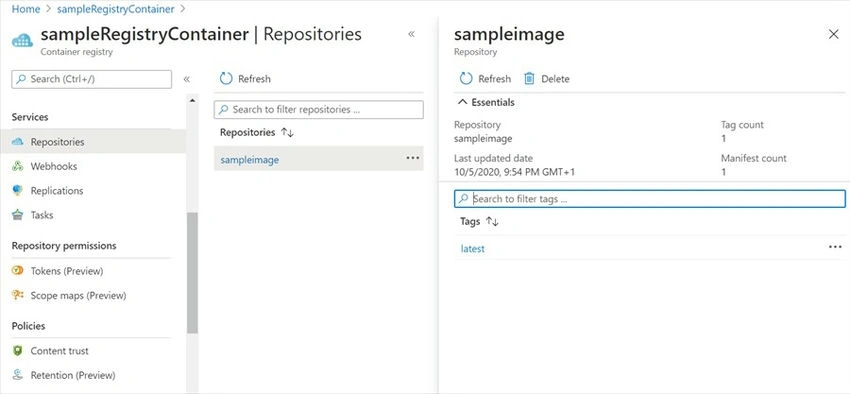Click Delete text in sampleimage toolbar
Image resolution: width=850 pixels, height=394 pixels.
[x=556, y=79]
